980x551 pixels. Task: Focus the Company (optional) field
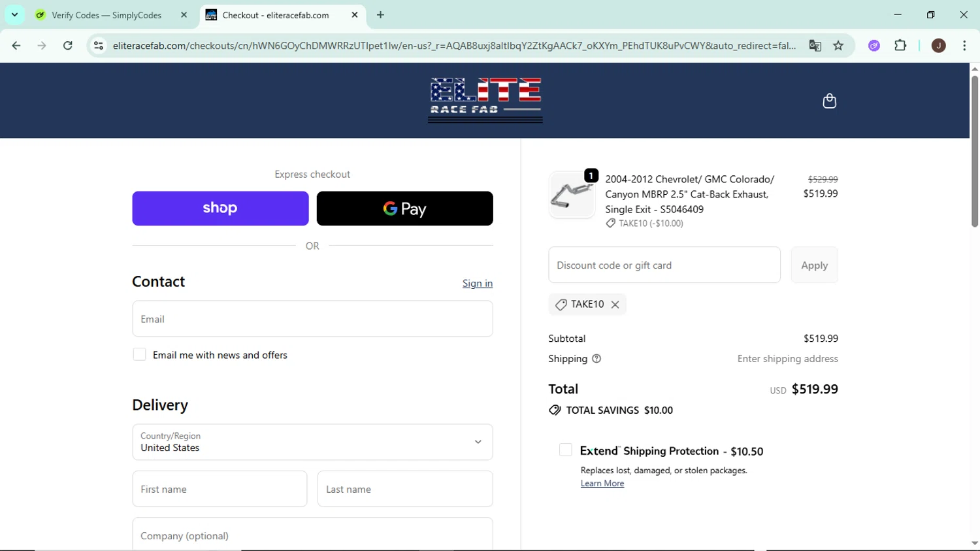coord(312,534)
